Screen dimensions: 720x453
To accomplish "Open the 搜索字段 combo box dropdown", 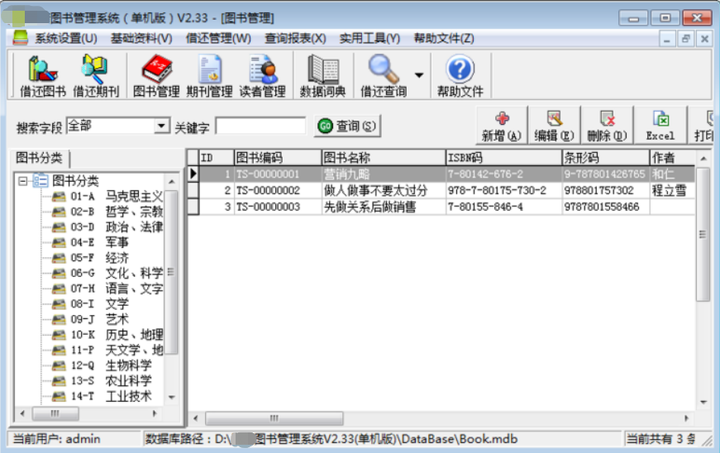I will click(161, 126).
